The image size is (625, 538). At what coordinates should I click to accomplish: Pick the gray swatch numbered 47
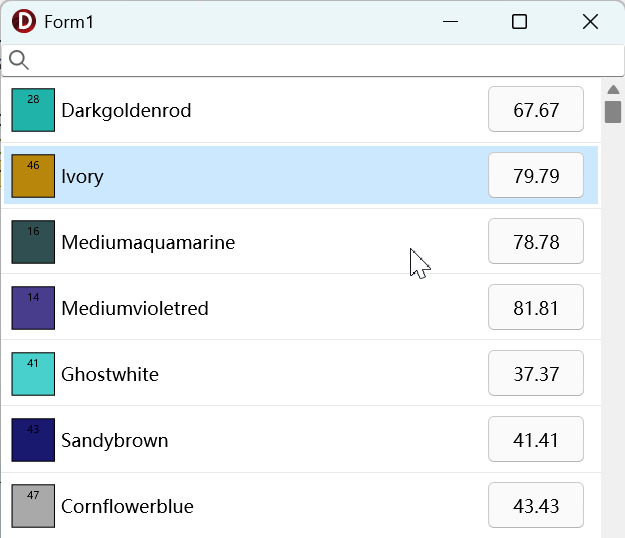click(33, 506)
